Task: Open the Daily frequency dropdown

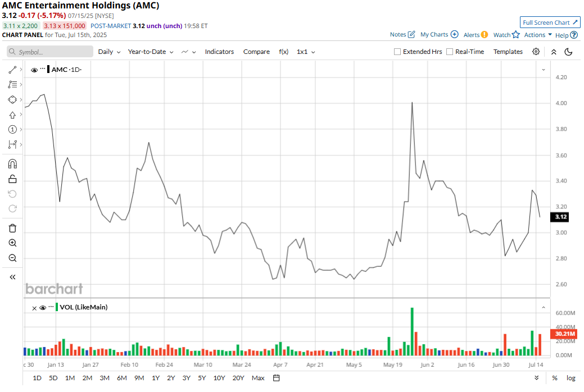Action: 109,52
